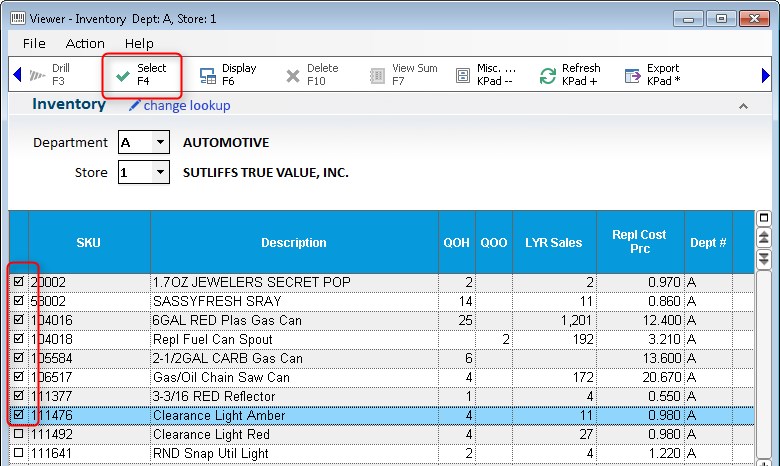This screenshot has width=780, height=466.
Task: Click the Select F4 checkmark icon
Action: click(x=123, y=75)
